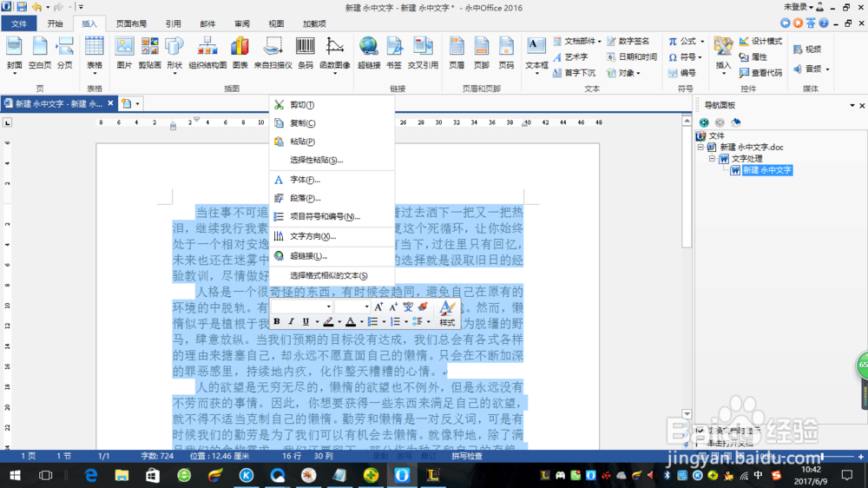Click the zoom slider handle
This screenshot has height=488, width=868.
823,457
